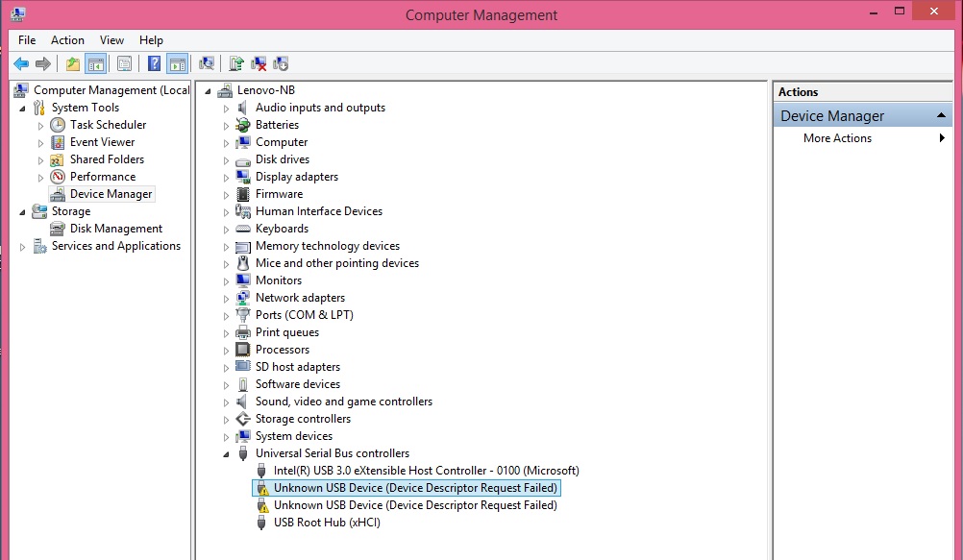Screen dimensions: 963x560
Task: Click the Display adapters category icon
Action: pyautogui.click(x=243, y=177)
